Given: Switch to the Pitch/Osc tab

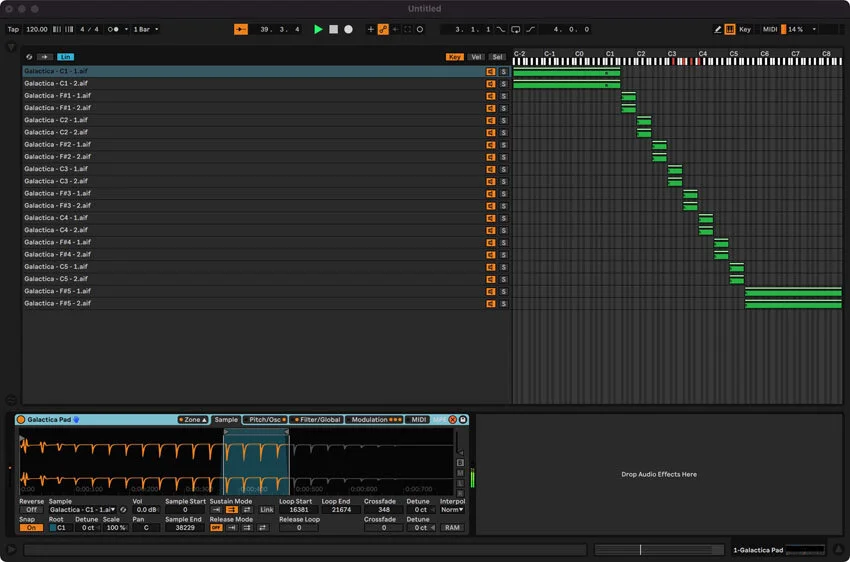Looking at the screenshot, I should coord(265,419).
